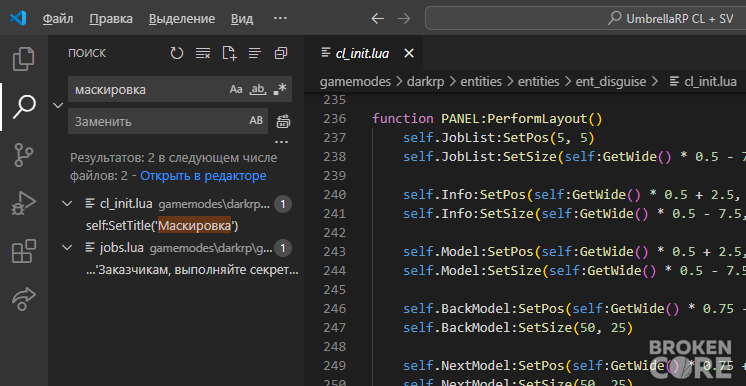Select the cl_init.lua editor tab
The width and height of the screenshot is (746, 386).
[x=363, y=53]
